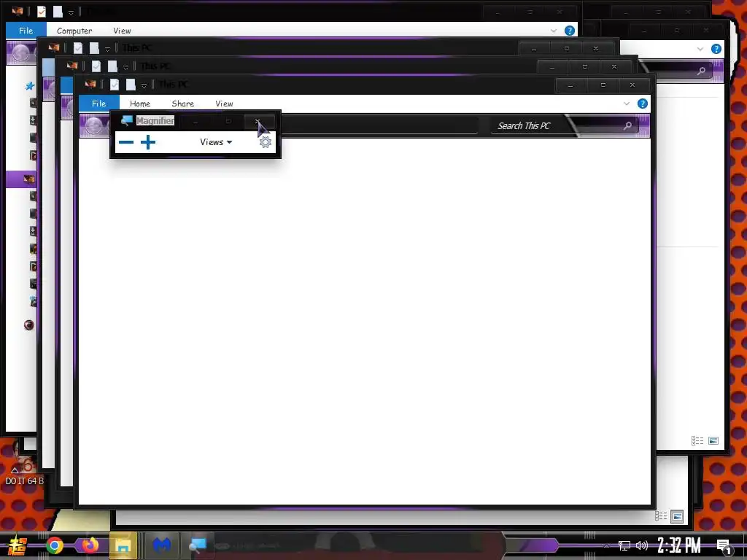Switch to the Share ribbon tab
747x560 pixels.
(x=183, y=104)
